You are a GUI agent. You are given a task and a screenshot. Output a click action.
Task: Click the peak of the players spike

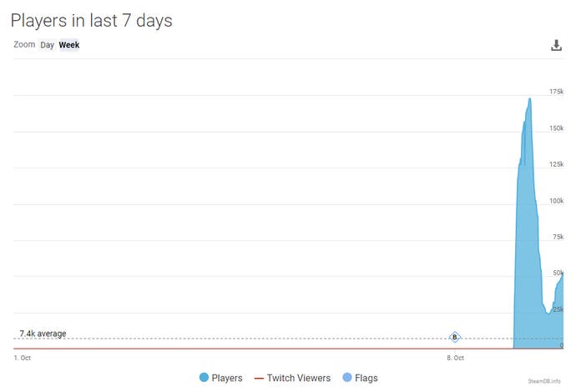point(529,98)
